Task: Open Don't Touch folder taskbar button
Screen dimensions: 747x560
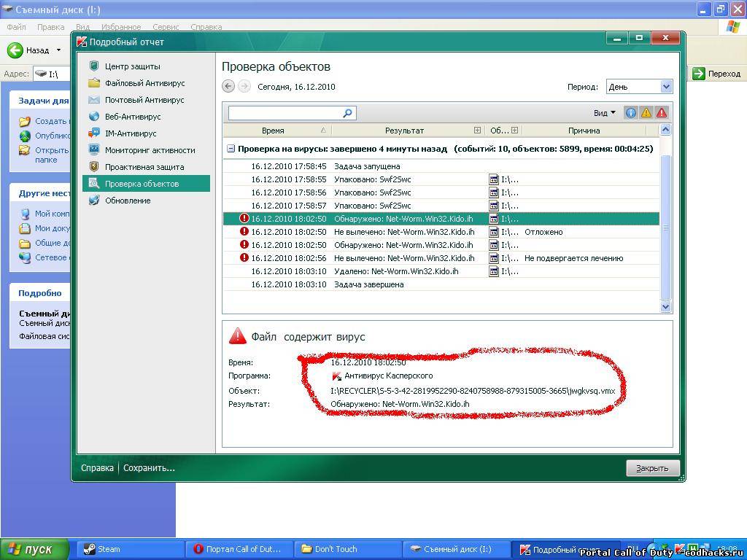Action: pos(347,549)
